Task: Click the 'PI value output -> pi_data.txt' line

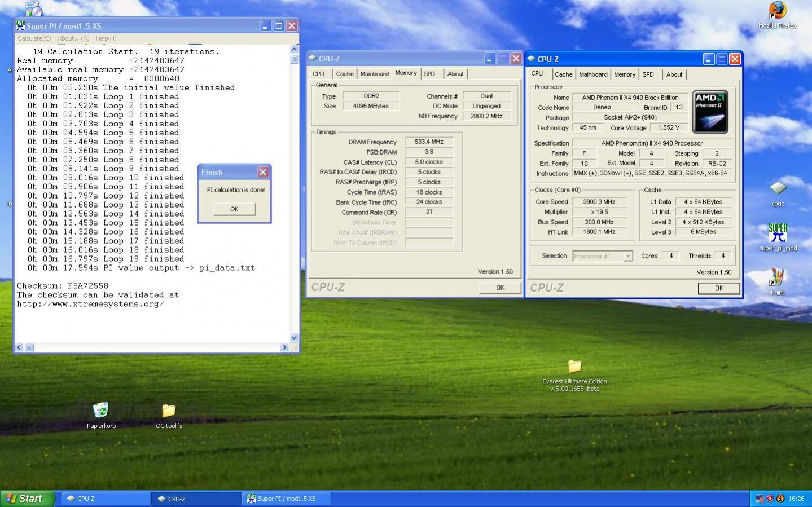Action: (141, 268)
